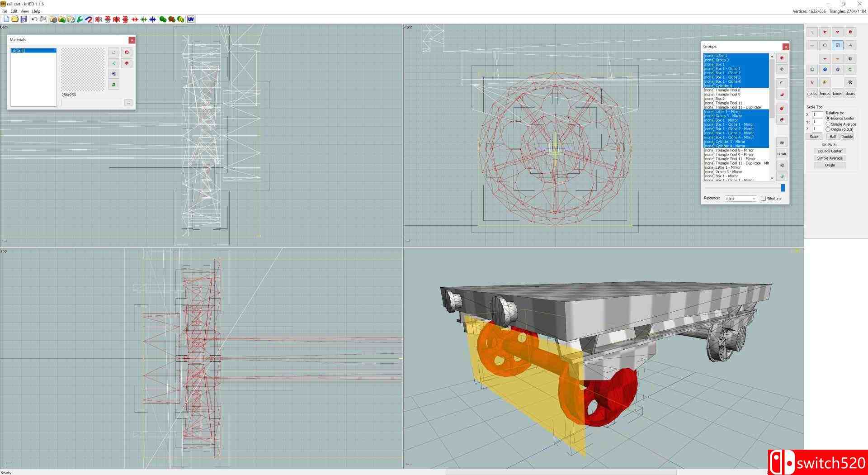Select the Origin (0,0,0) radio option
The height and width of the screenshot is (475, 868).
[828, 129]
